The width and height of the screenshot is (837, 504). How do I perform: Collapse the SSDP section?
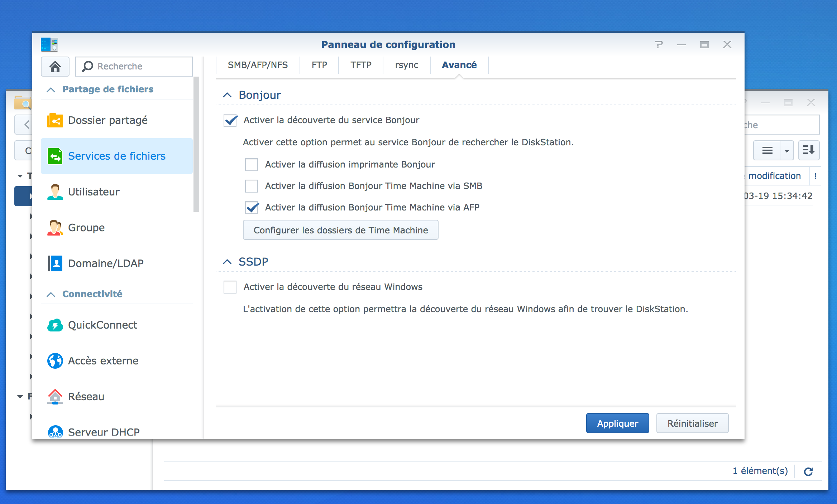[227, 262]
